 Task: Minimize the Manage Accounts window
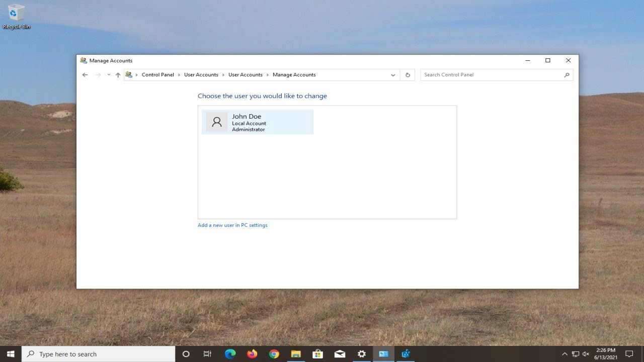pyautogui.click(x=528, y=60)
